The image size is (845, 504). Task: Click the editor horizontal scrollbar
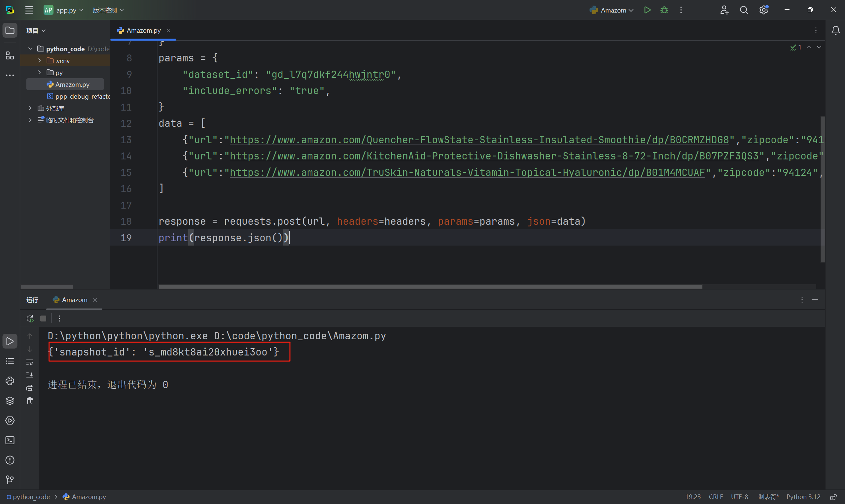pos(431,286)
